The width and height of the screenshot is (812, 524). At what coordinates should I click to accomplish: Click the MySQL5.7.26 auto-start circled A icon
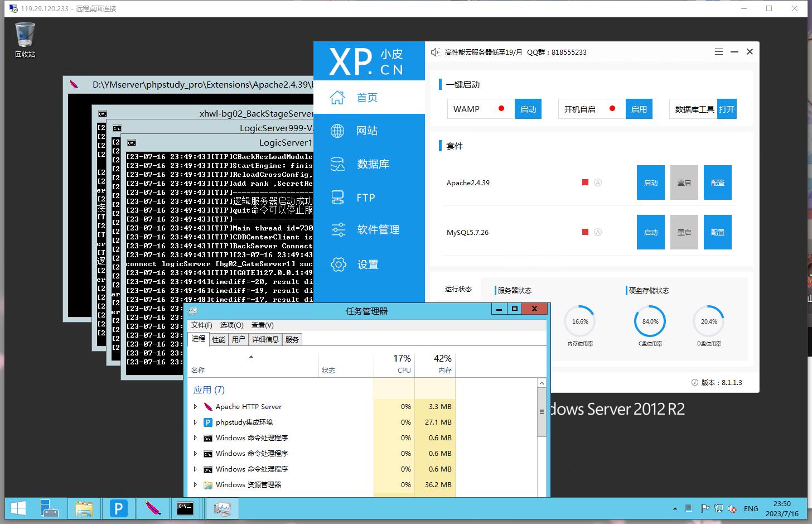click(598, 232)
